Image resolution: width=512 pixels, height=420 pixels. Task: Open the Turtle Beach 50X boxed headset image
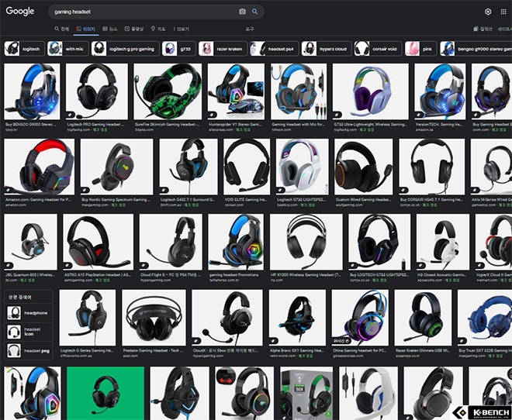306,393
